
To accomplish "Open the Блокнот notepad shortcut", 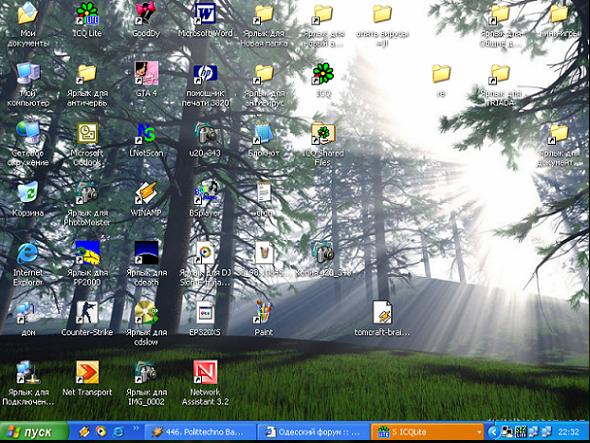I will pyautogui.click(x=264, y=133).
